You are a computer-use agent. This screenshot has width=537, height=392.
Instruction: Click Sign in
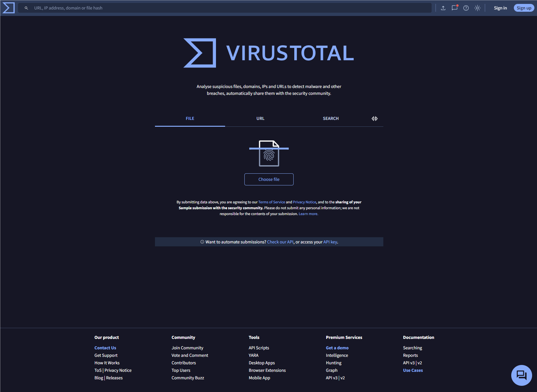pos(500,8)
